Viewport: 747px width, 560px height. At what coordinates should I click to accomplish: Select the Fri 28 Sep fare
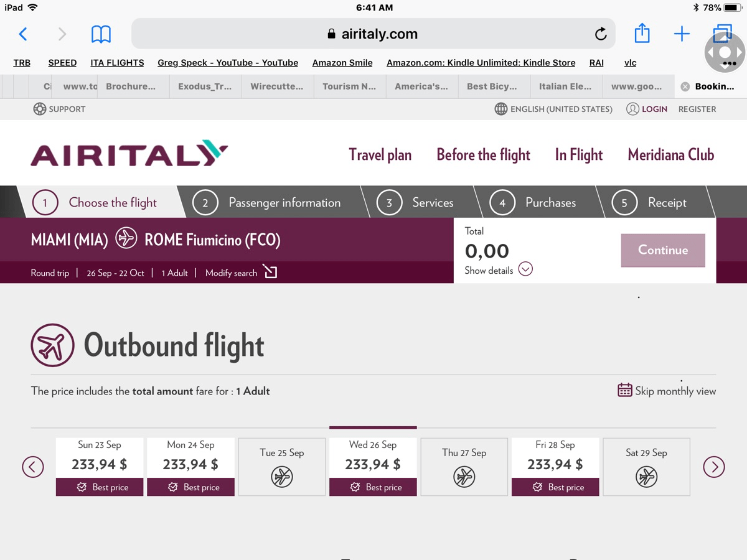coord(555,466)
